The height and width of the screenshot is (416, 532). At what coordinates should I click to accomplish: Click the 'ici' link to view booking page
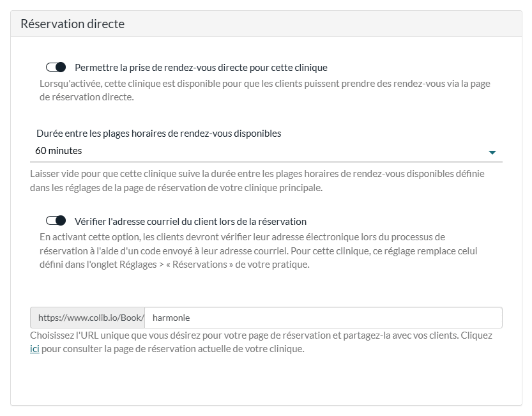click(x=34, y=349)
